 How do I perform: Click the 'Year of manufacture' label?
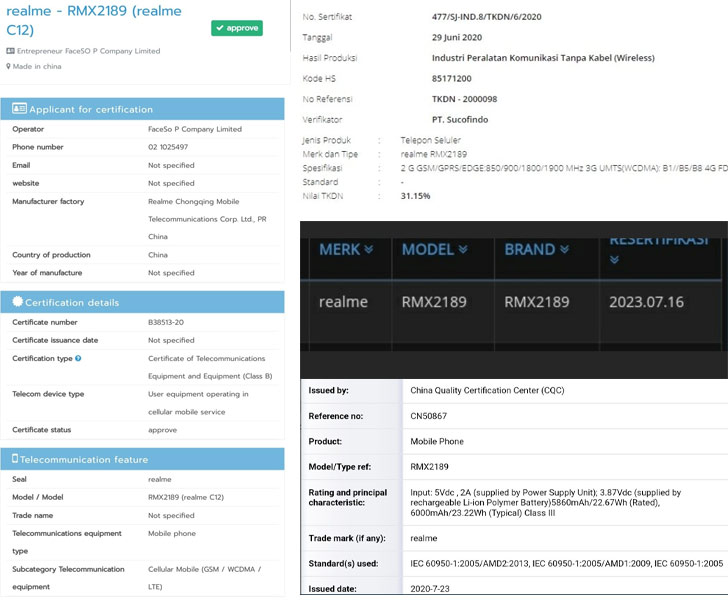click(47, 273)
